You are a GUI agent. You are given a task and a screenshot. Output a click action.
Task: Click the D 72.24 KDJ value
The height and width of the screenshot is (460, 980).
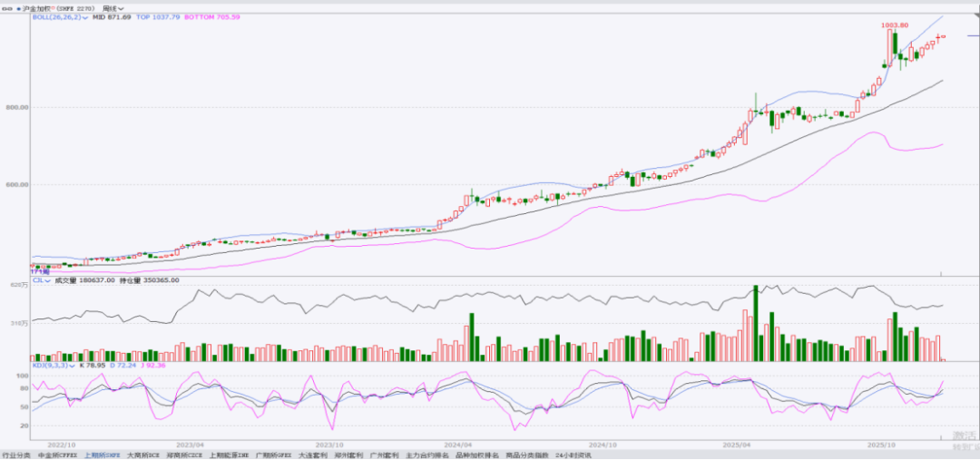point(122,364)
